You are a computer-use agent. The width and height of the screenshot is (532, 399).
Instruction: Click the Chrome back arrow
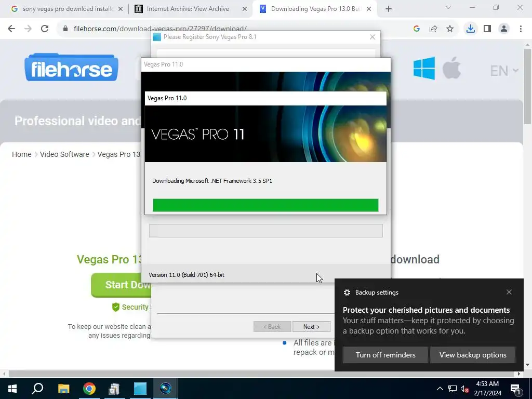pyautogui.click(x=11, y=29)
